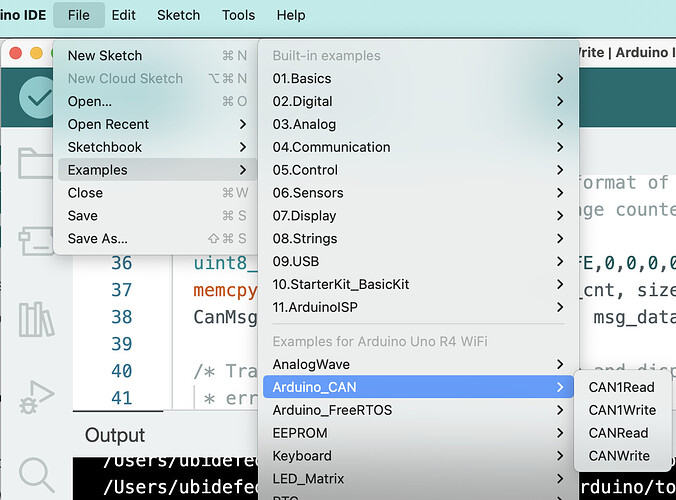Screen dimensions: 676x500
Task: Select the Examples menu entry
Action: point(157,170)
